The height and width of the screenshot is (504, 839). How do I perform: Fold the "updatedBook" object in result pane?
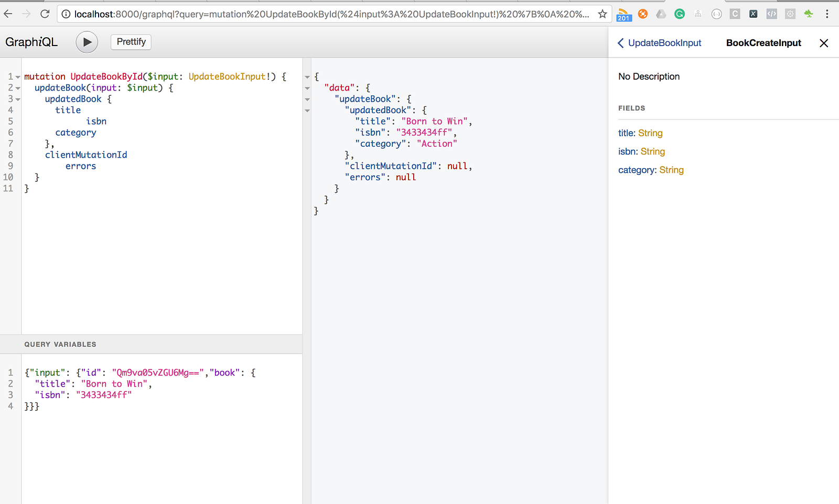pyautogui.click(x=307, y=111)
